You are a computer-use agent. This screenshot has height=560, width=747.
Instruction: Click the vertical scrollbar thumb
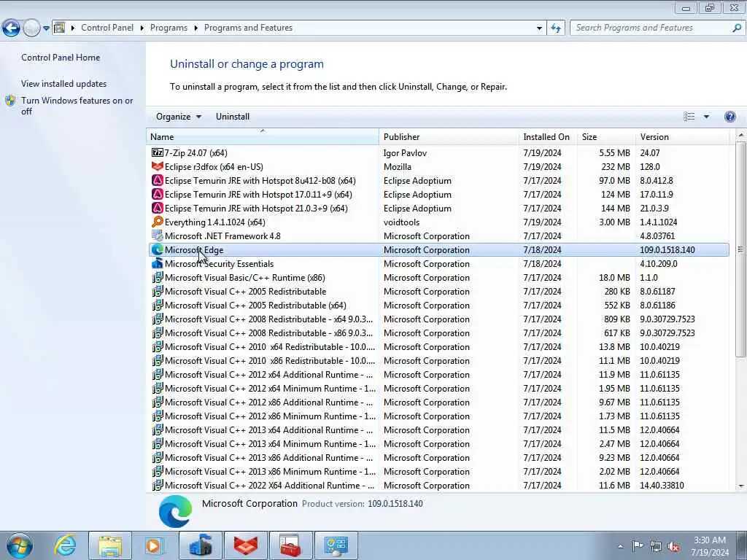[x=740, y=249]
